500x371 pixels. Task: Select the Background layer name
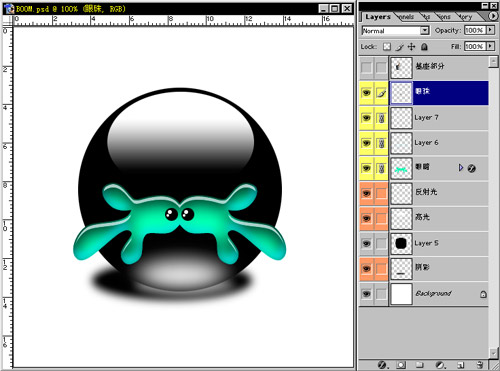[433, 294]
